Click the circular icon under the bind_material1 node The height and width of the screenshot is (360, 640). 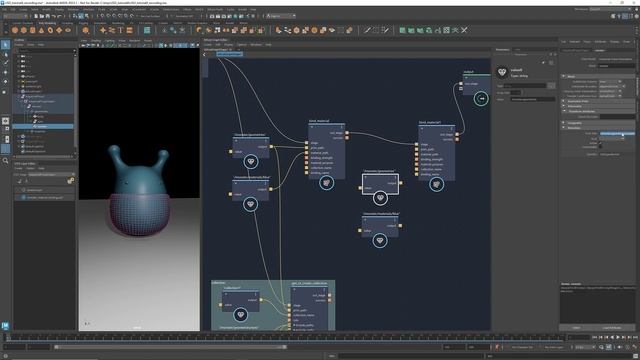(436, 184)
